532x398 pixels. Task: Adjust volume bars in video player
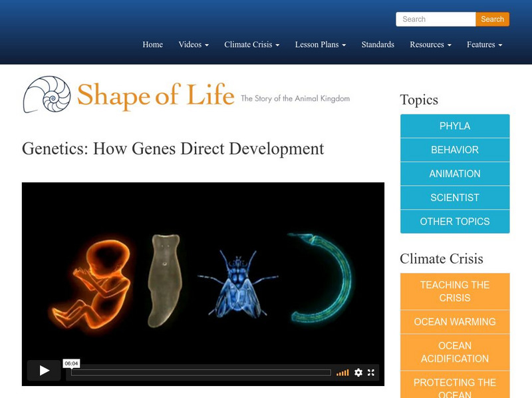[342, 373]
